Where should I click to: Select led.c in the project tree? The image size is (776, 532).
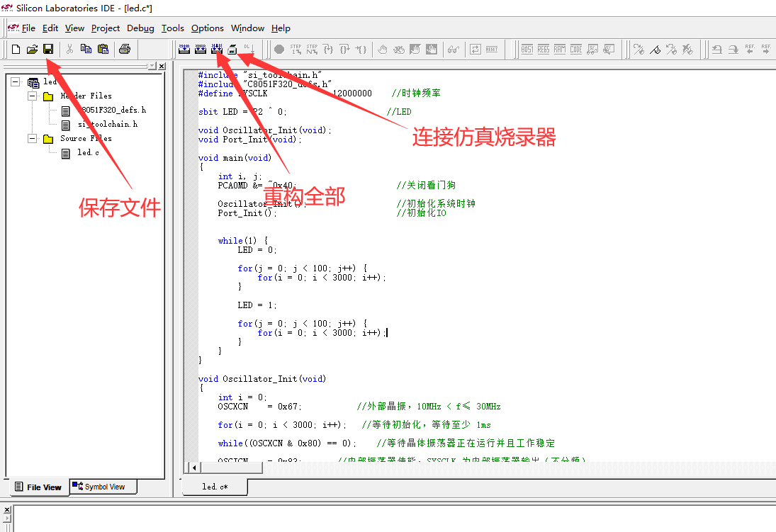point(88,152)
